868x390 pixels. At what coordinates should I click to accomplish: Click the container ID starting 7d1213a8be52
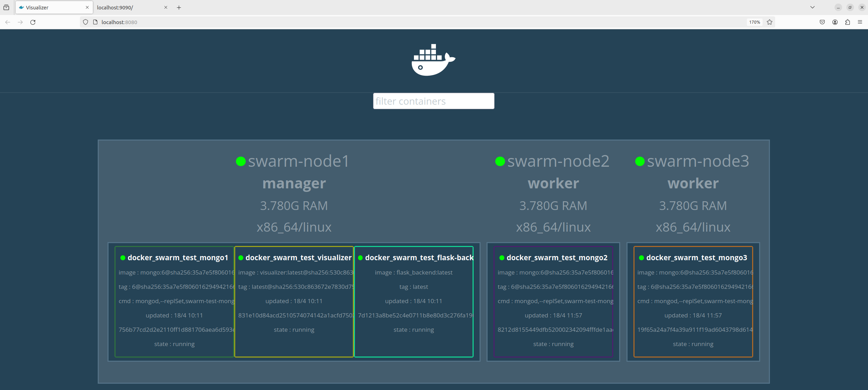pos(415,315)
